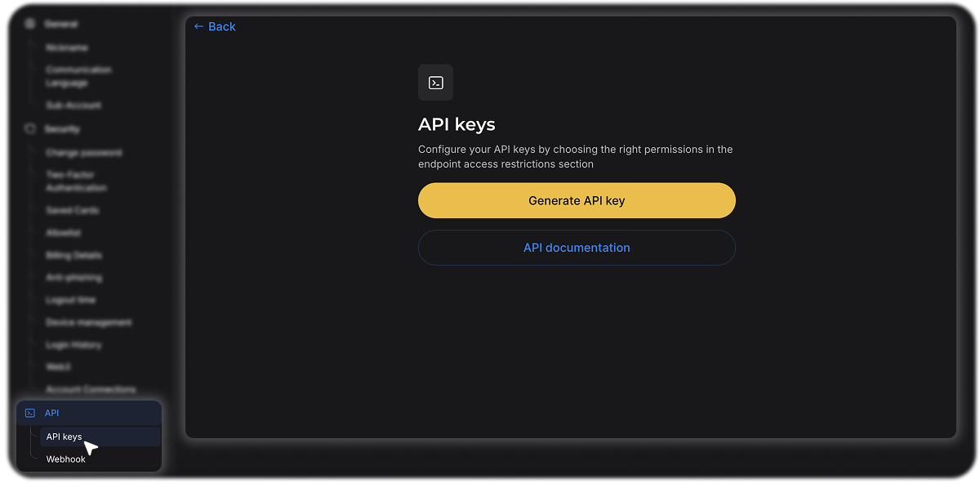Open Account Connections page
Image resolution: width=980 pixels, height=488 pixels.
click(91, 390)
